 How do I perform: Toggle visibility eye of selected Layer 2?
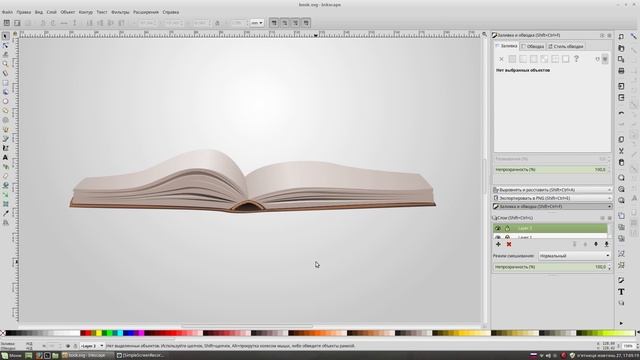(498, 228)
